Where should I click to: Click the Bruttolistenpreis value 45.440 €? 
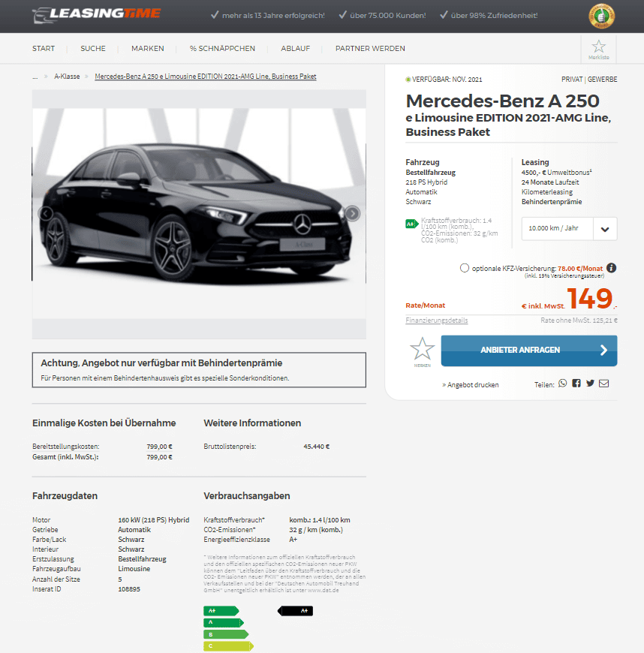317,446
